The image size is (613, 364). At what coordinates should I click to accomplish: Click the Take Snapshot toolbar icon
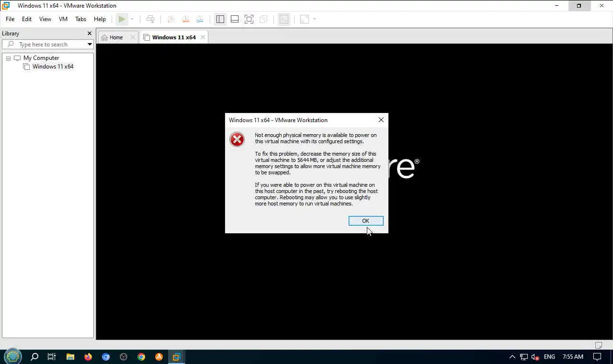click(x=171, y=19)
